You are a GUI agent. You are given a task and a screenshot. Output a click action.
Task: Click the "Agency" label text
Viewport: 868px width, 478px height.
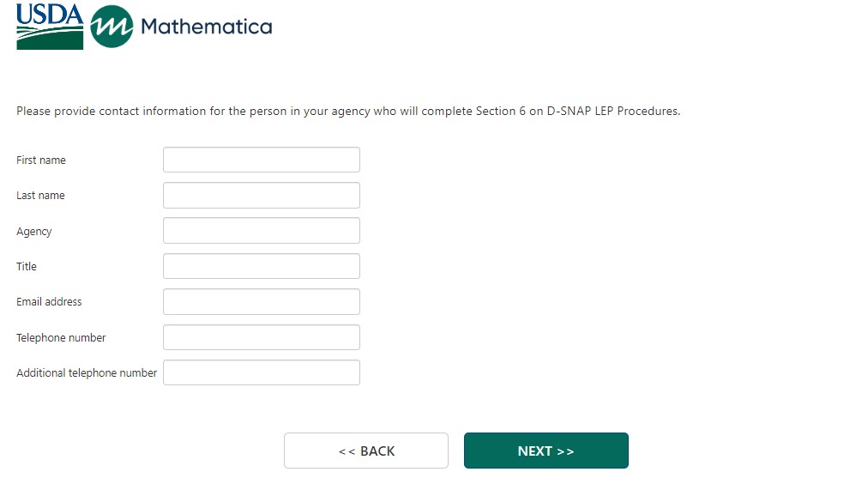34,232
